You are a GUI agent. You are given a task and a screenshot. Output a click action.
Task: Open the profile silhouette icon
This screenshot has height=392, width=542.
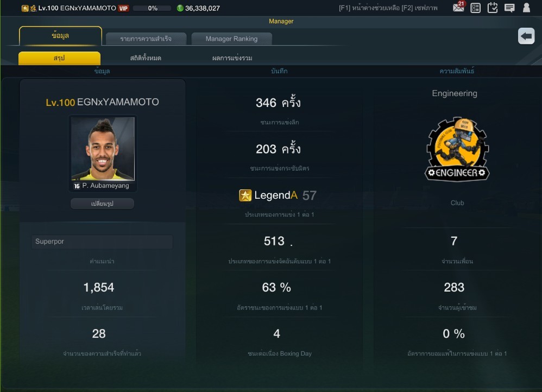tap(526, 8)
